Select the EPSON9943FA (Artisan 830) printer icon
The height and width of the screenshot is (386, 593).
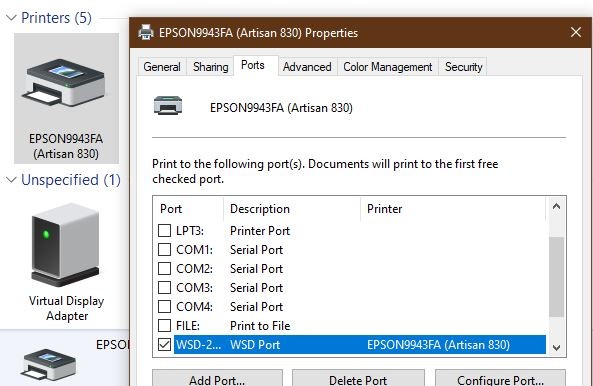[66, 98]
